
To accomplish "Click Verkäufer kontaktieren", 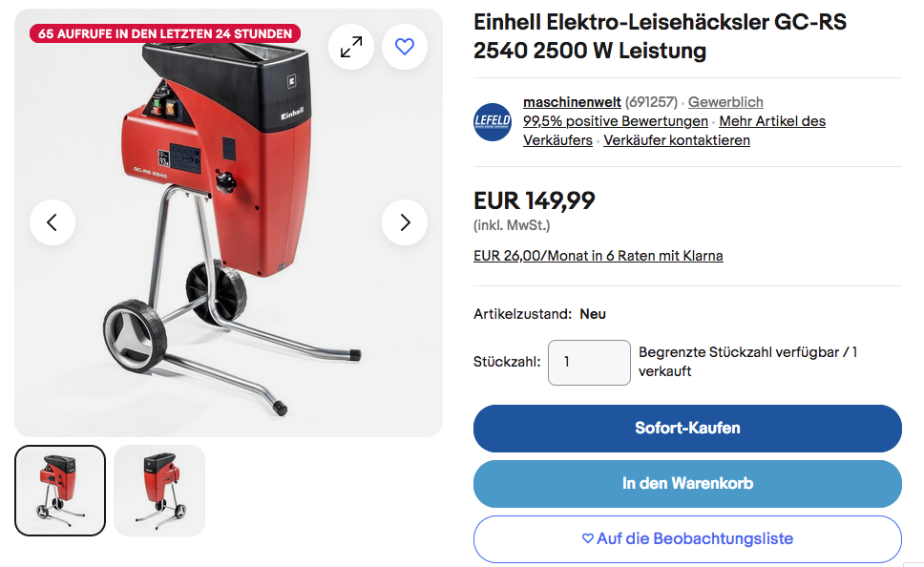I will pos(677,140).
